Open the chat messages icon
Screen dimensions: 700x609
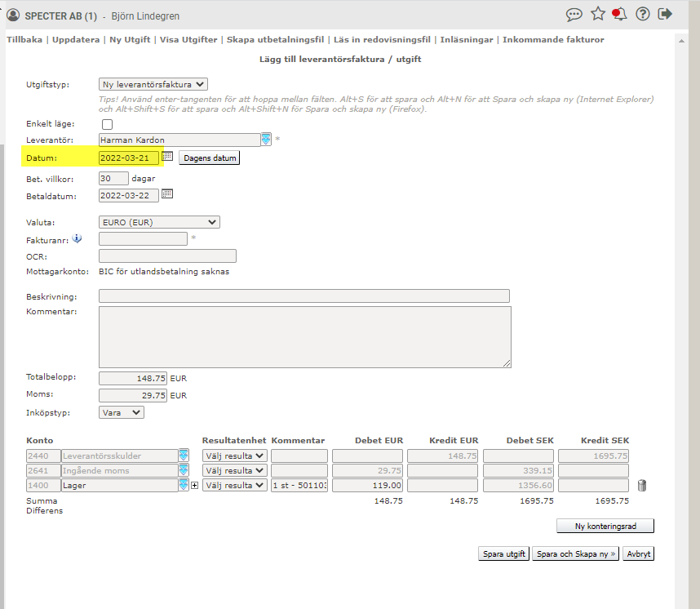(574, 14)
